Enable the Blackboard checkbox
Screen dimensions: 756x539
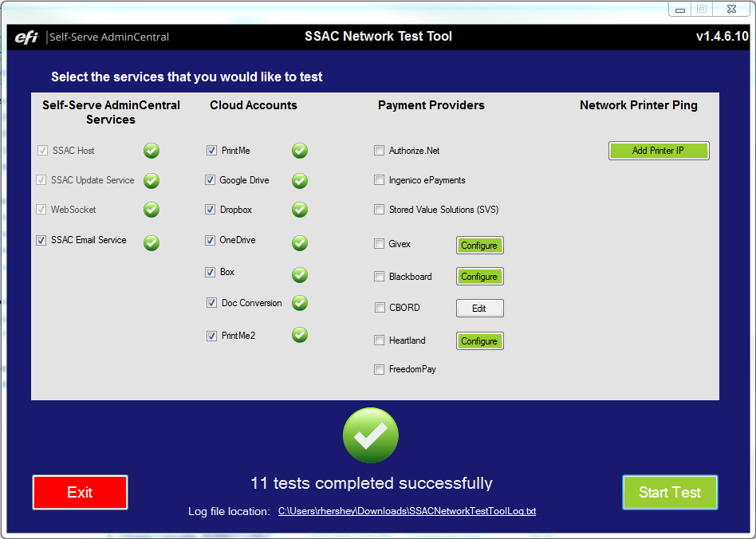380,276
